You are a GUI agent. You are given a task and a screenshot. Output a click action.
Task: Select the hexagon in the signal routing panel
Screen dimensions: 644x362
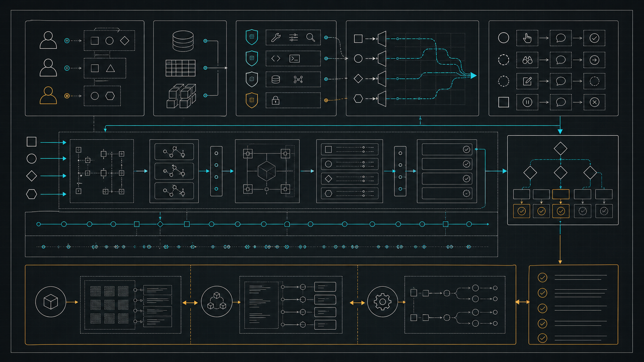(358, 98)
